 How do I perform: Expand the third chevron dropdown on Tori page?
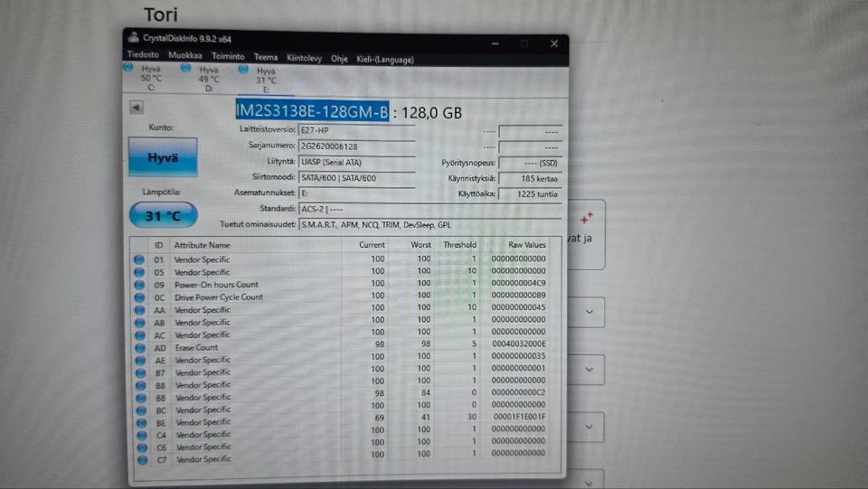point(589,427)
